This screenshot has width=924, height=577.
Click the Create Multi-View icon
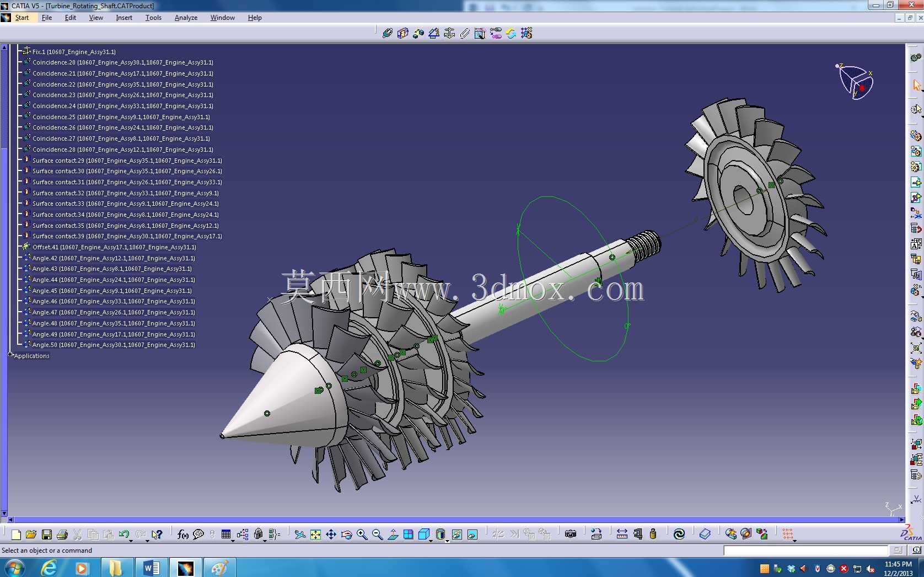pos(408,534)
